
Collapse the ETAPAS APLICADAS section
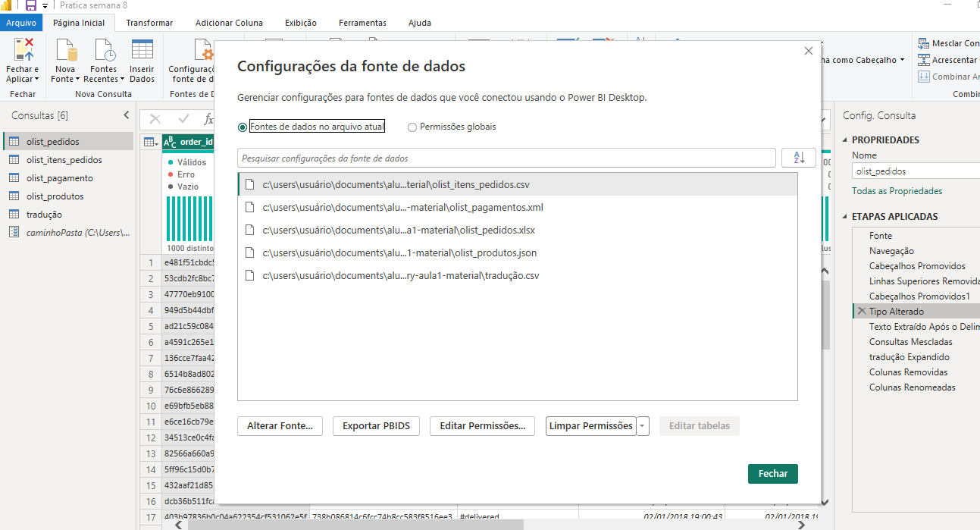point(846,217)
